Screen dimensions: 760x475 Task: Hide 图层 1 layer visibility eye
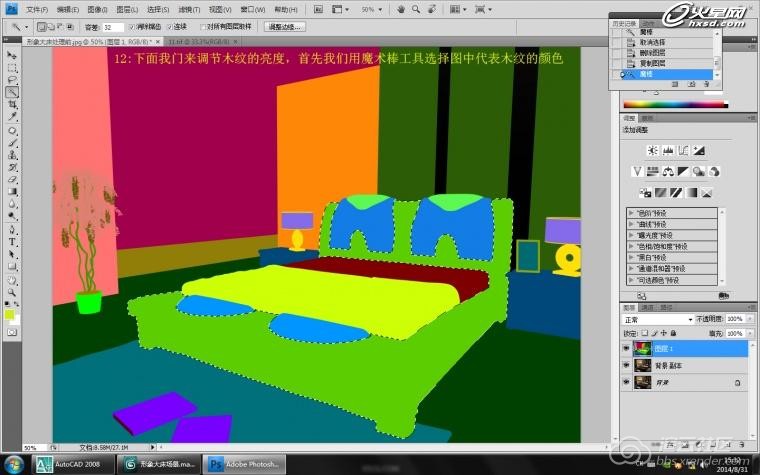click(626, 348)
